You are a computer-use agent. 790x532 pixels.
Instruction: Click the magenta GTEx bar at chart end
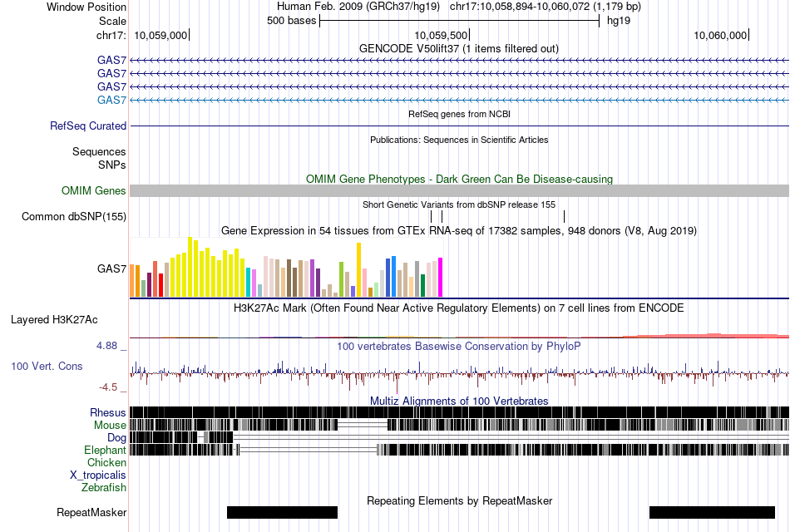coord(441,278)
